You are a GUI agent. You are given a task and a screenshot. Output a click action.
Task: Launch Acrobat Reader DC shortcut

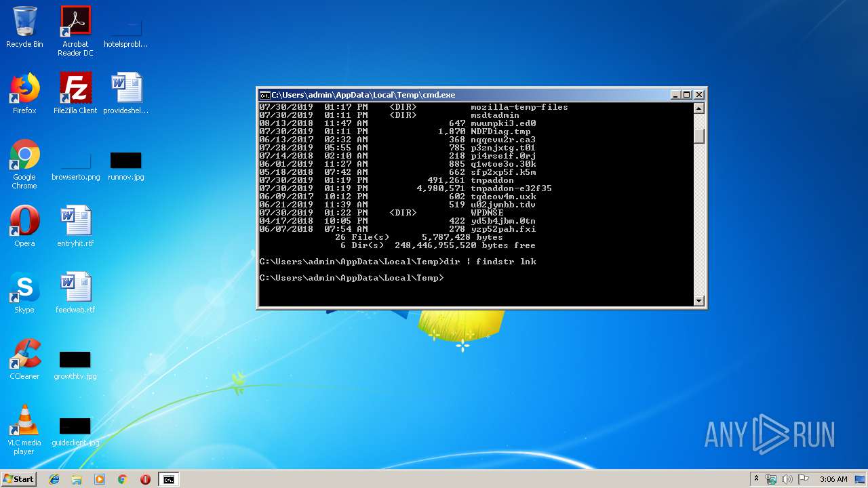coord(75,31)
